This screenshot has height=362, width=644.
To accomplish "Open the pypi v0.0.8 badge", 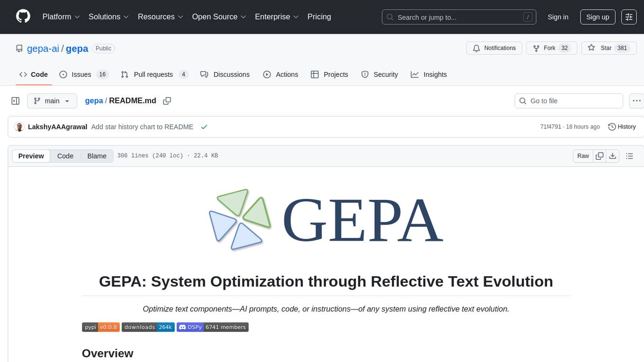I will point(101,327).
